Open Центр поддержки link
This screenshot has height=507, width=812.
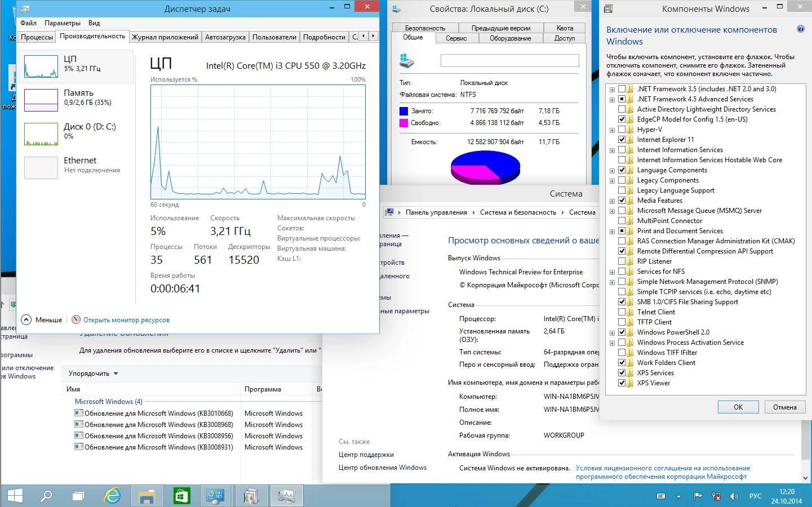point(366,455)
